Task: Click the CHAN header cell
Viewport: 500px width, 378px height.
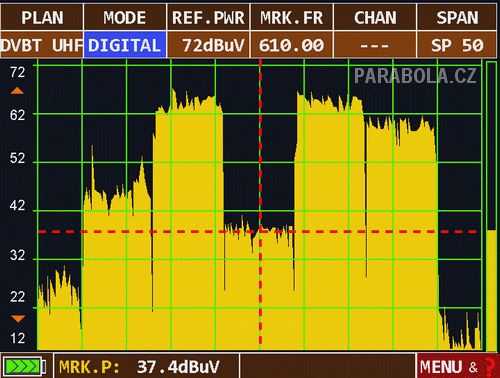Action: [x=375, y=17]
